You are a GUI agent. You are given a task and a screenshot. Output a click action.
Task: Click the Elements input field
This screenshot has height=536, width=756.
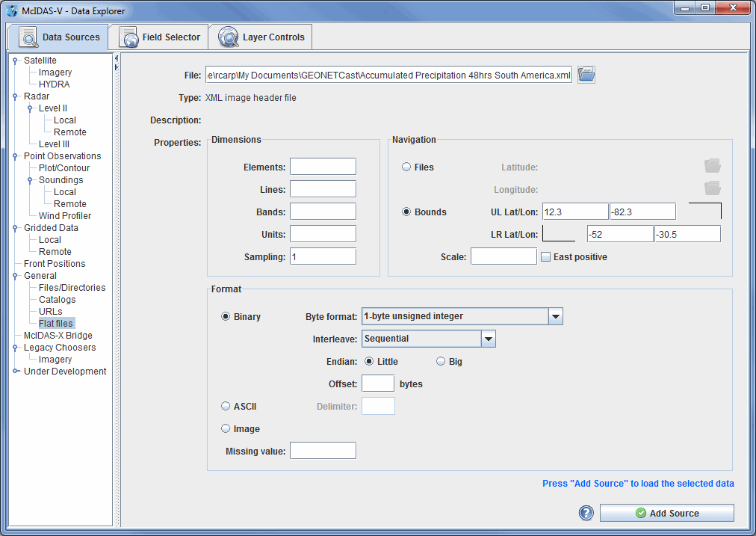(323, 167)
